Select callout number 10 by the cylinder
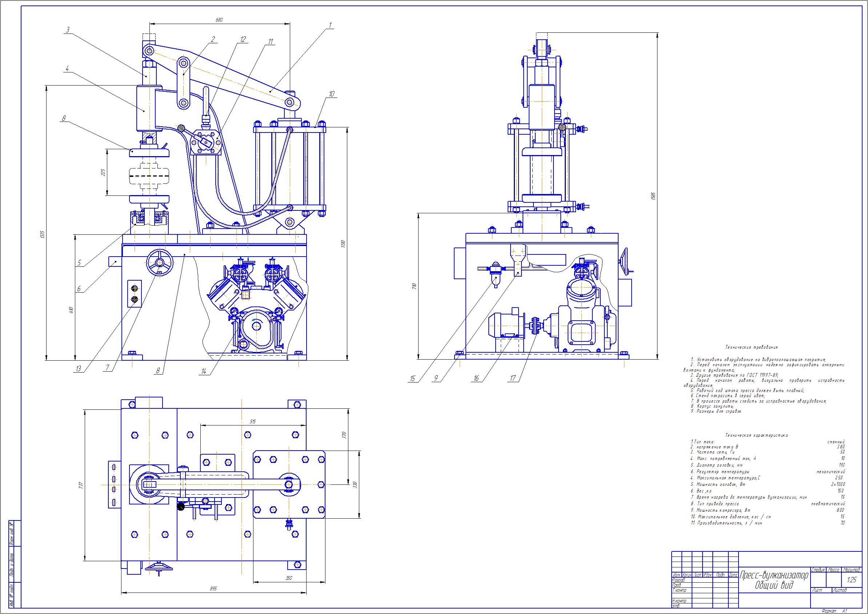Image resolution: width=868 pixels, height=614 pixels. [332, 94]
